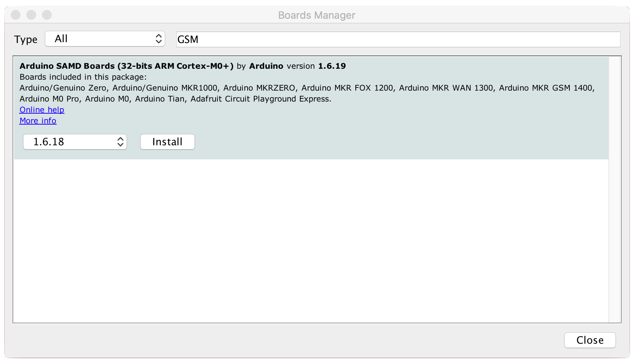Screen dimensions: 635x364
Task: Click the search field containing GSM
Action: point(398,39)
